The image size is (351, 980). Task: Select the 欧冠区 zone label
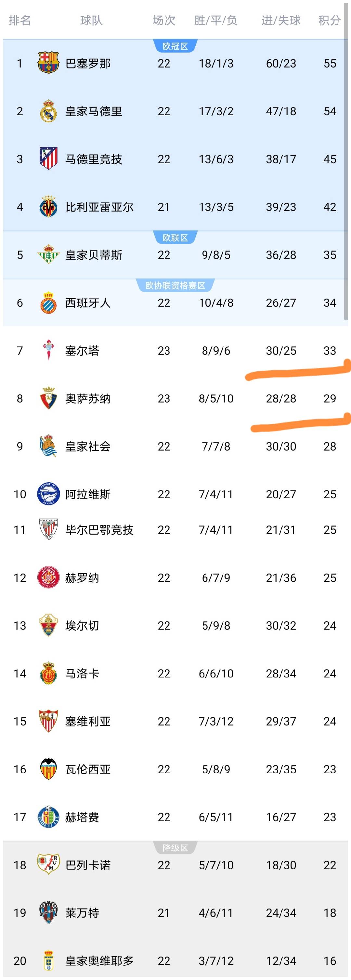[175, 46]
